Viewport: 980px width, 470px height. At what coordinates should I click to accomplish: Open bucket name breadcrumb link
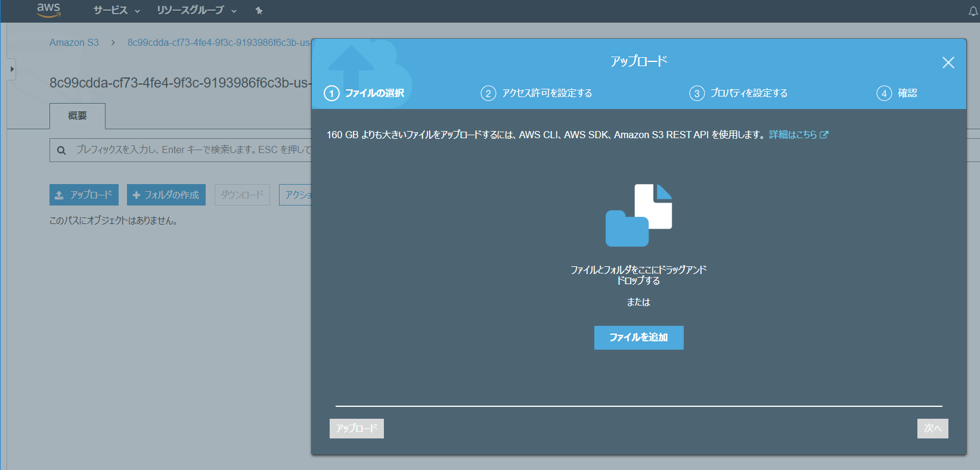click(219, 42)
